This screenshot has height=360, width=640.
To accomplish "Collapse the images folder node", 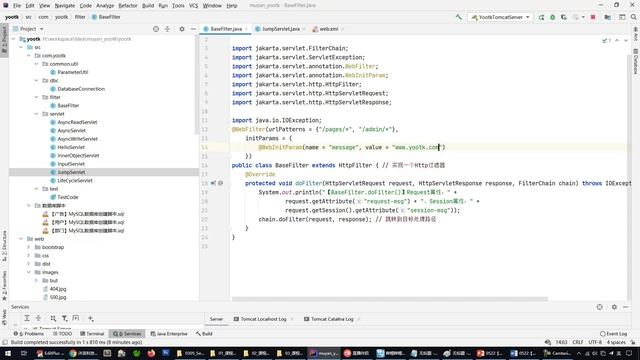I will click(x=29, y=272).
